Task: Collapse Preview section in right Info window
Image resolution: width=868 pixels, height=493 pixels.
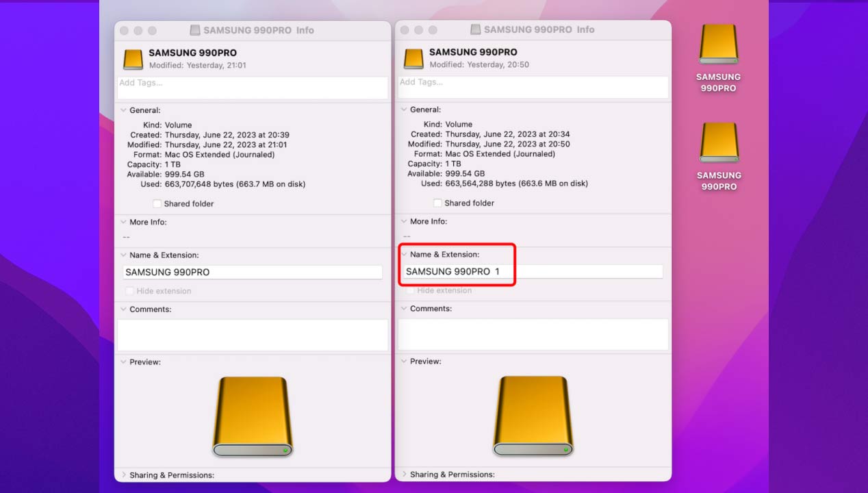Action: (404, 361)
